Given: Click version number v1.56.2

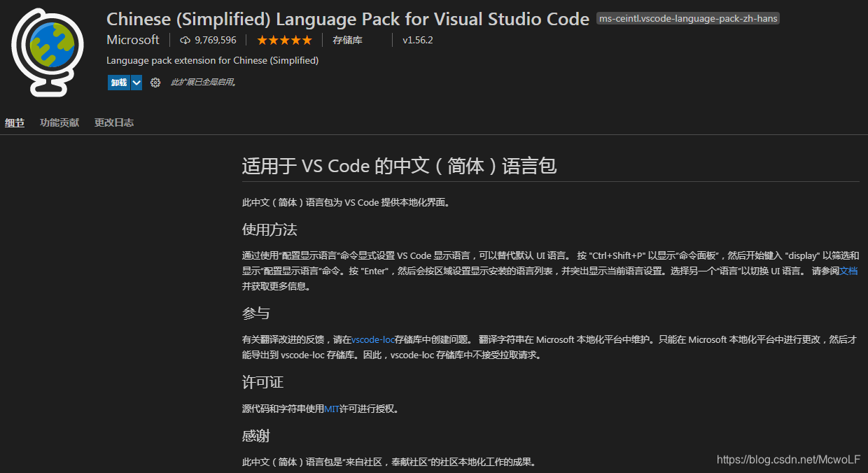Looking at the screenshot, I should pyautogui.click(x=418, y=40).
